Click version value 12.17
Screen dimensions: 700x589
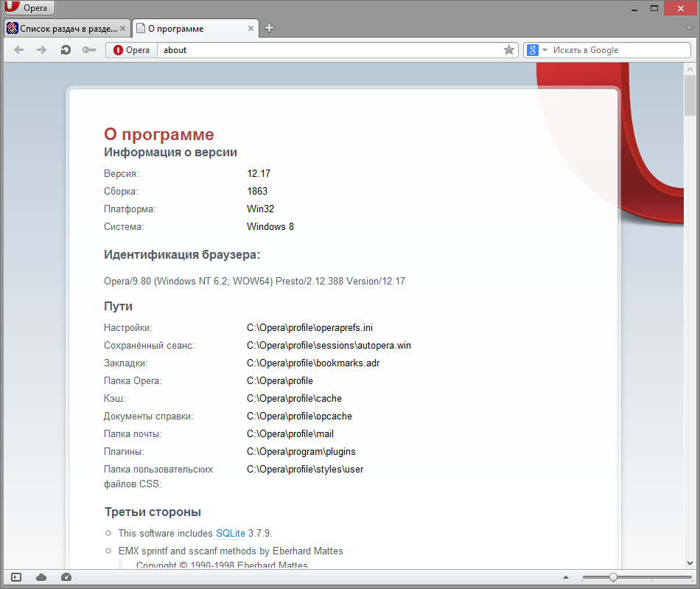[x=259, y=173]
